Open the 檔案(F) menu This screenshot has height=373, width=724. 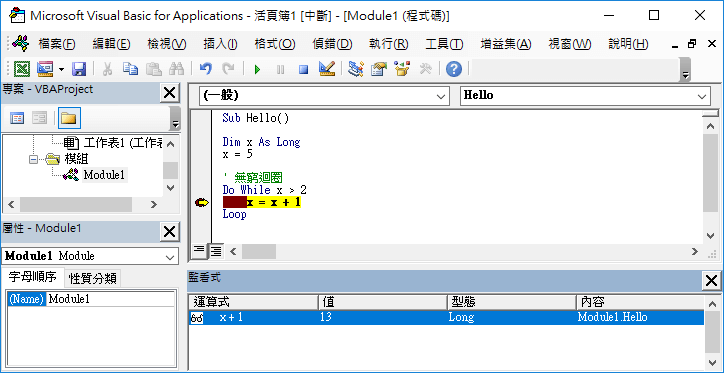pyautogui.click(x=57, y=44)
